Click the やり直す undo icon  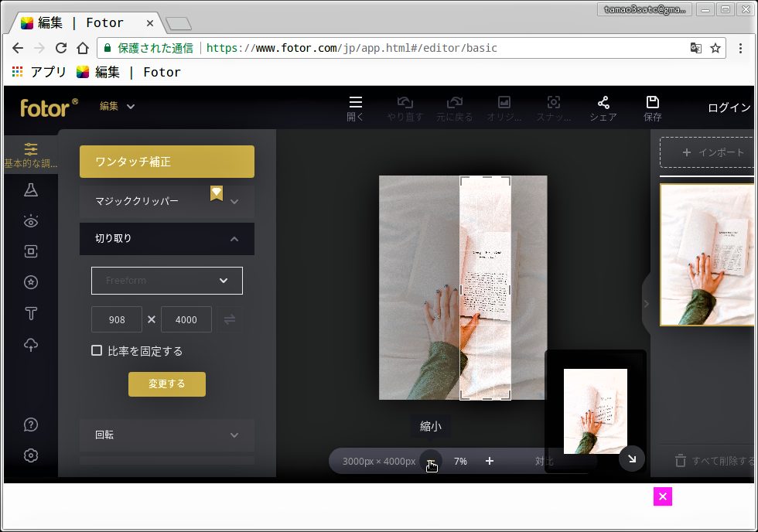tap(405, 102)
